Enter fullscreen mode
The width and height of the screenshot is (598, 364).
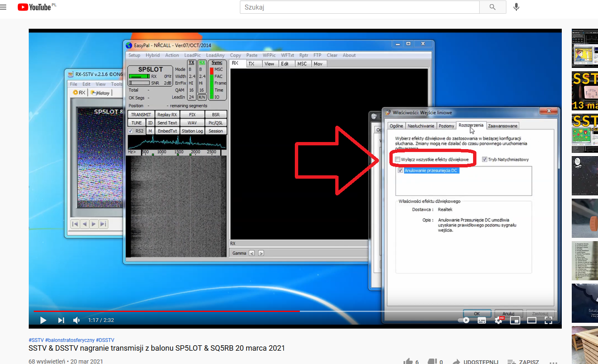point(548,320)
